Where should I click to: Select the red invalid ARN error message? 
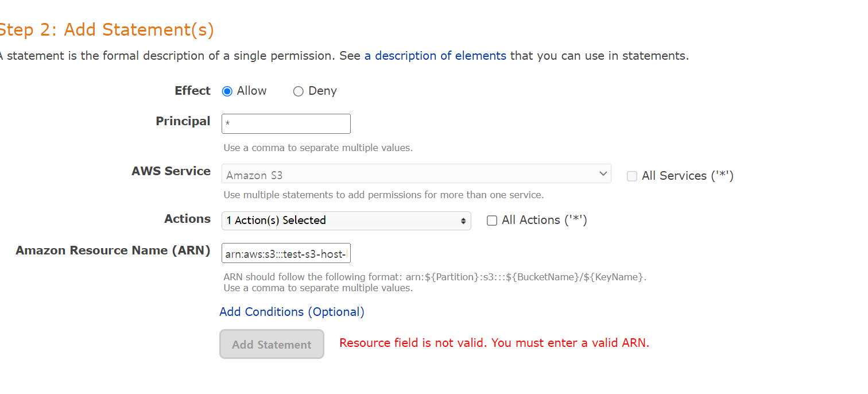[x=494, y=343]
